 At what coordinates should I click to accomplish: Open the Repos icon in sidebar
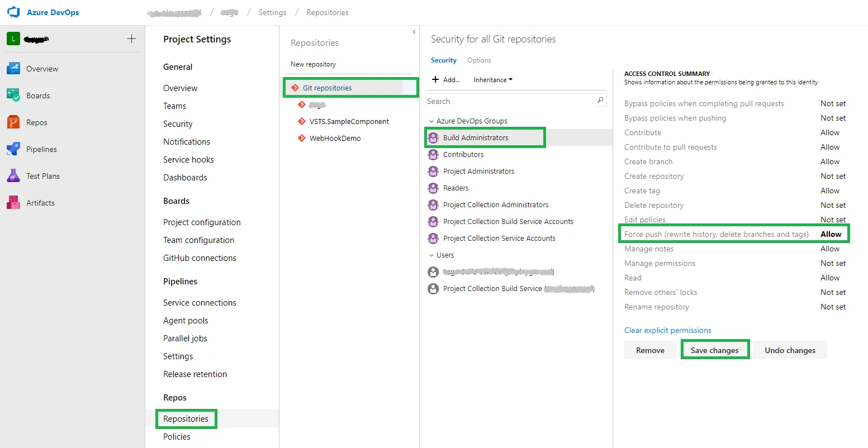(x=13, y=122)
